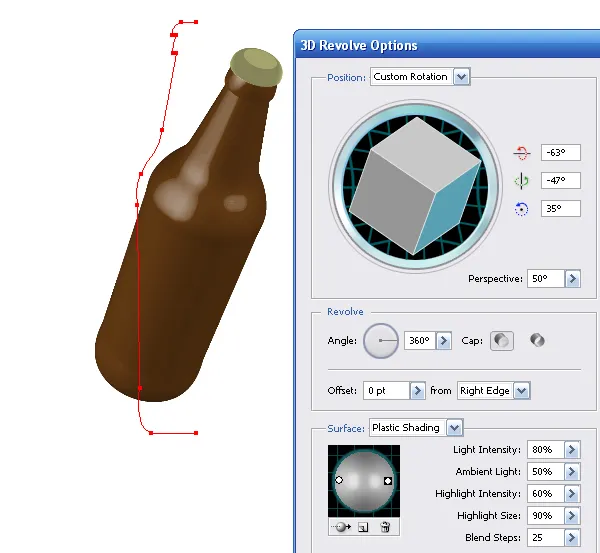Screen dimensions: 600x553
Task: Turn cap on for solid appearance
Action: tap(502, 340)
